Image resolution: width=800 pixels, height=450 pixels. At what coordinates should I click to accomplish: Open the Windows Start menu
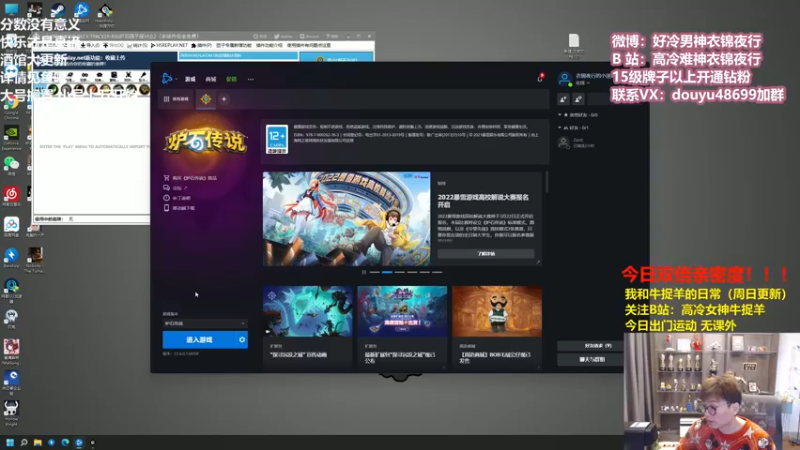tap(10, 442)
